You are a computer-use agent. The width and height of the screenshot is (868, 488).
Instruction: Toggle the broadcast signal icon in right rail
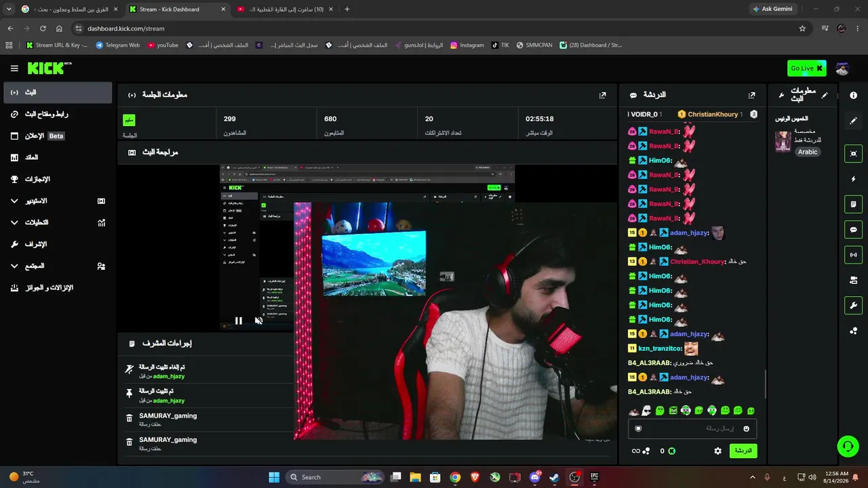[854, 255]
